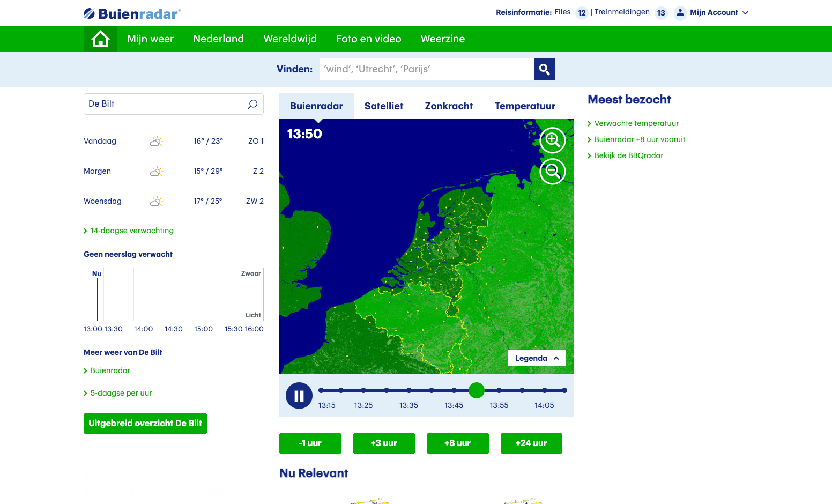This screenshot has height=504, width=832.
Task: Click the precipitation forecast graph
Action: [174, 294]
